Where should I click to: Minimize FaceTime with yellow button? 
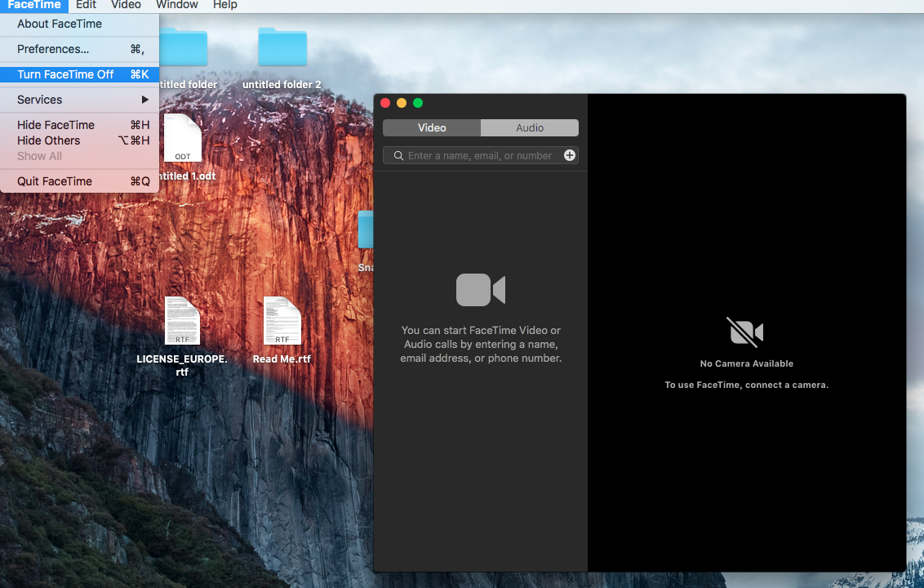click(402, 103)
